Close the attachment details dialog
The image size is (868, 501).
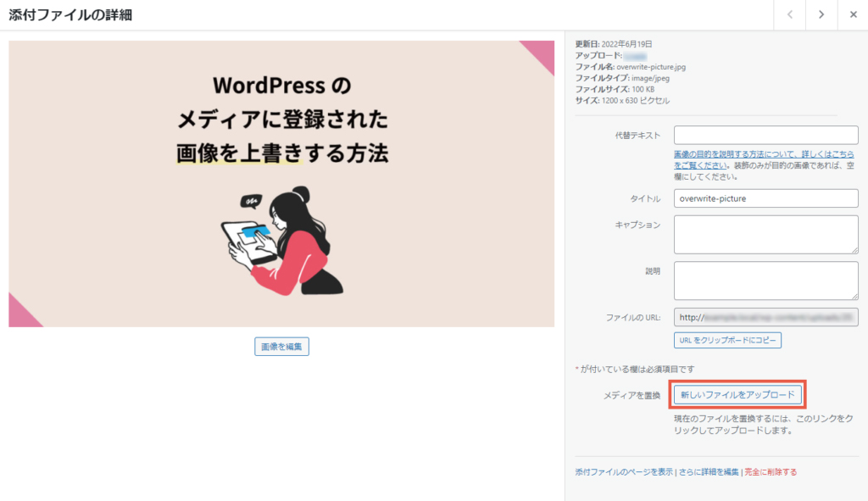click(853, 15)
